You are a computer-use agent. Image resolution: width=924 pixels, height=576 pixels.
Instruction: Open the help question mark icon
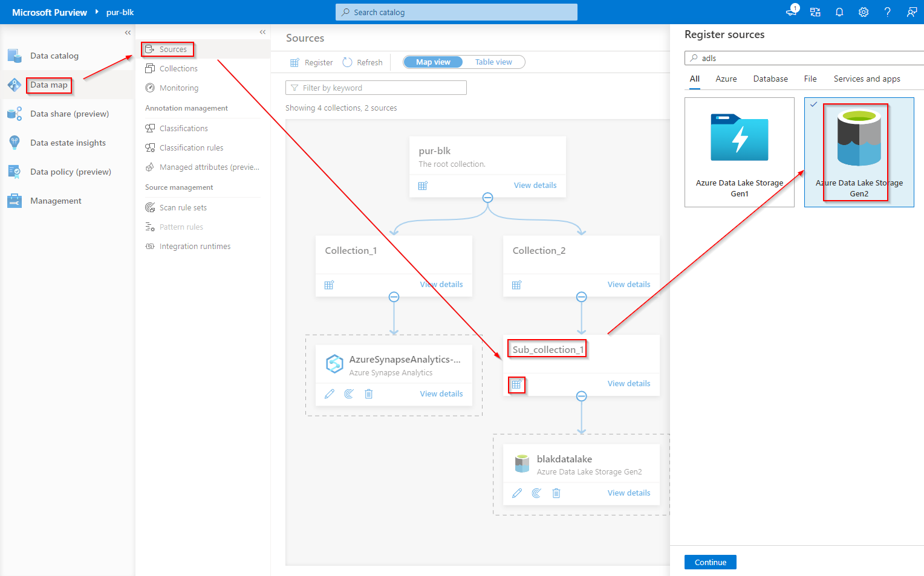(887, 12)
